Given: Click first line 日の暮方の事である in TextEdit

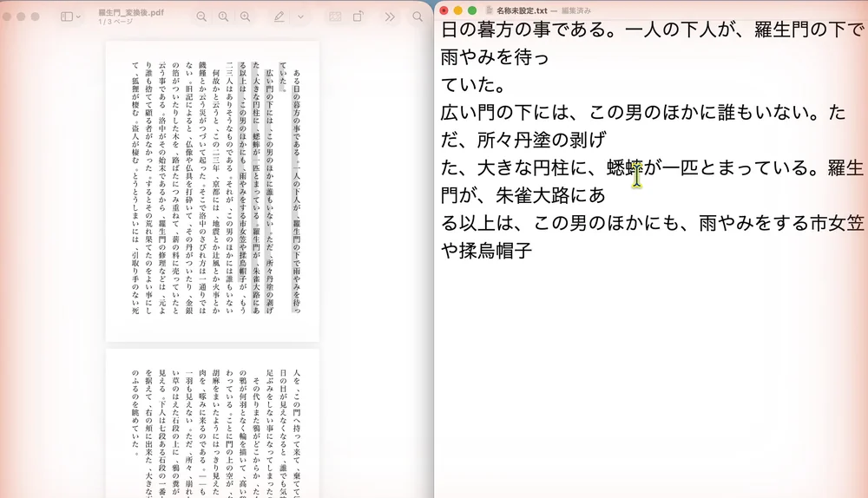Looking at the screenshot, I should (652, 29).
